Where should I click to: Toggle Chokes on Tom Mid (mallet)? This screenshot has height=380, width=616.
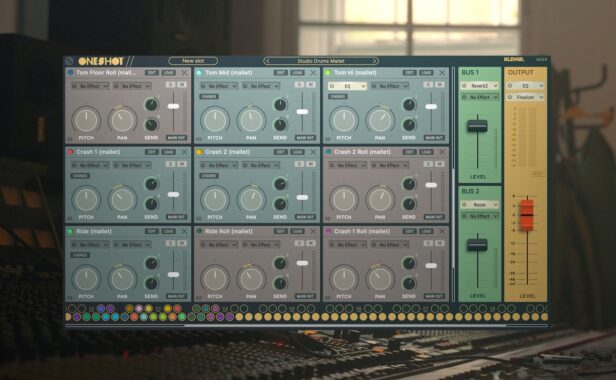click(209, 97)
